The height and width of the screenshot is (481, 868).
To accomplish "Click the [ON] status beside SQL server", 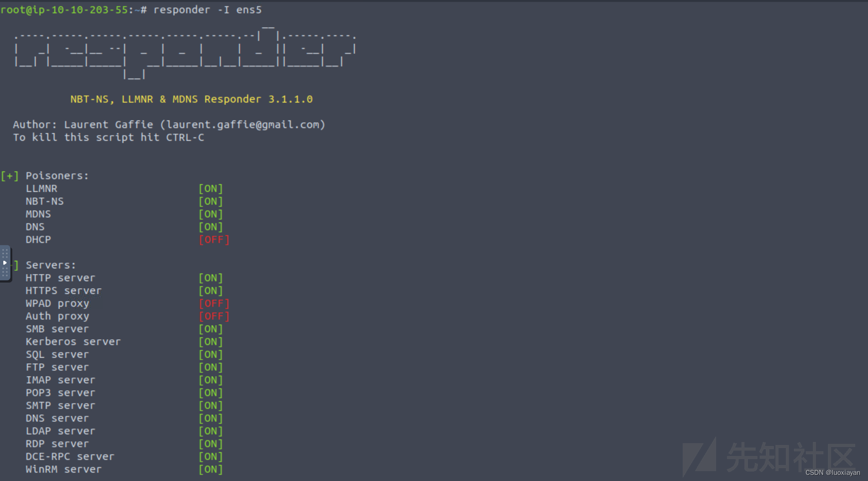I will click(210, 354).
